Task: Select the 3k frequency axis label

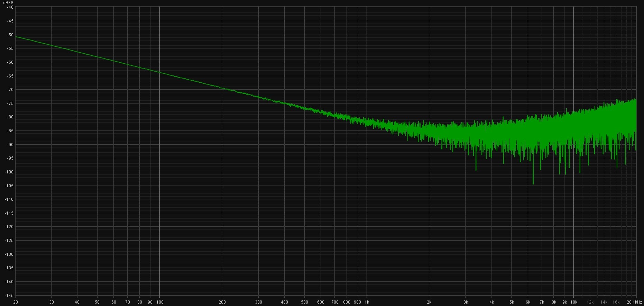Action: click(x=466, y=302)
